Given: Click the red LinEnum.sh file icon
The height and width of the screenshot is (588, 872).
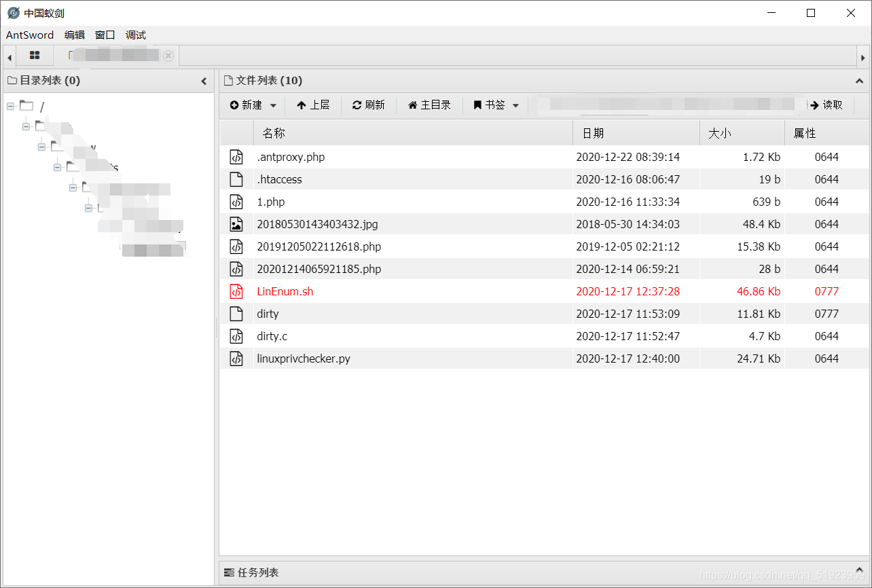Looking at the screenshot, I should click(x=236, y=291).
